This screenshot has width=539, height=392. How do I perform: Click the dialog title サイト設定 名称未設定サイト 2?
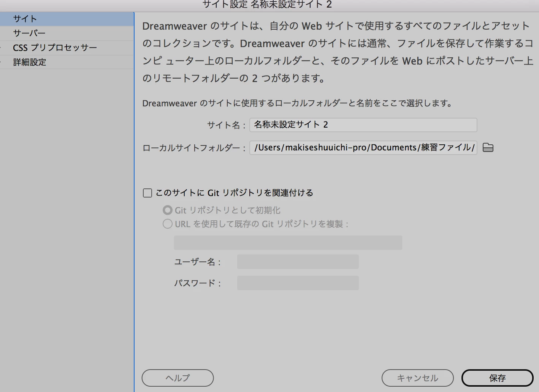267,5
